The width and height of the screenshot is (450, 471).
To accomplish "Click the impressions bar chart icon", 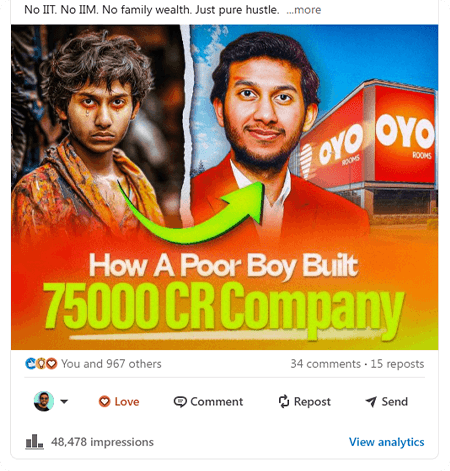I will (34, 442).
